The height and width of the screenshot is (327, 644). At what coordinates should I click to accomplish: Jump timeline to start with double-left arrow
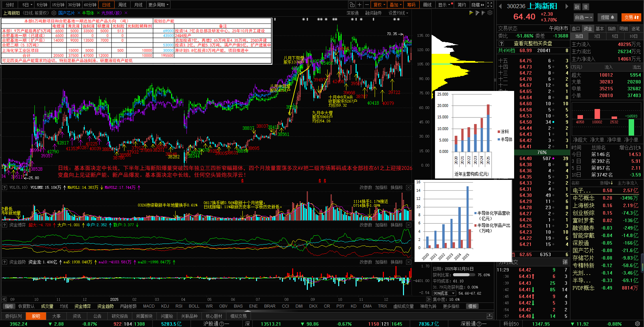click(4, 299)
